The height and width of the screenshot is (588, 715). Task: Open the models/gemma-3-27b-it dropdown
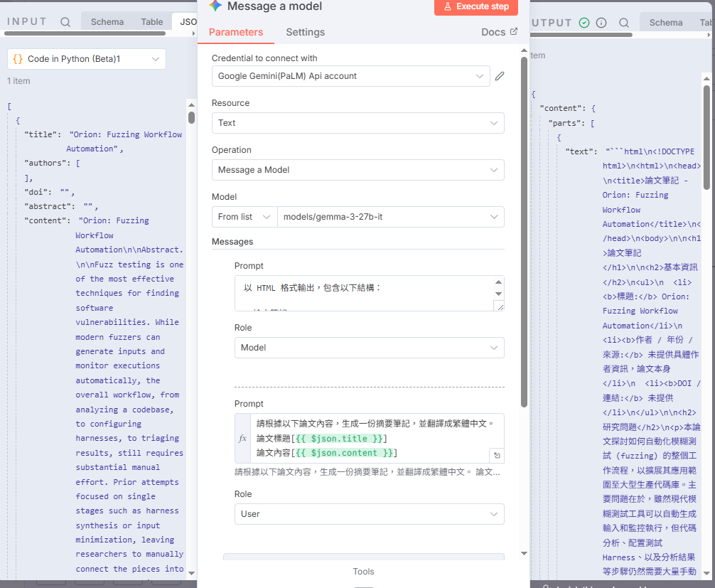391,217
